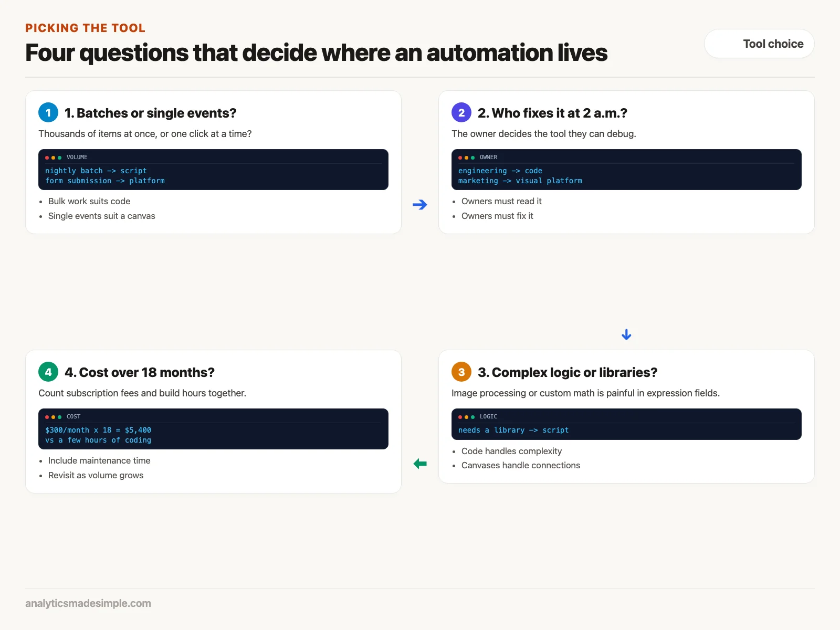Screen dimensions: 840x630
Task: Click code line 'marketing -> visual platform'
Action: coord(520,181)
